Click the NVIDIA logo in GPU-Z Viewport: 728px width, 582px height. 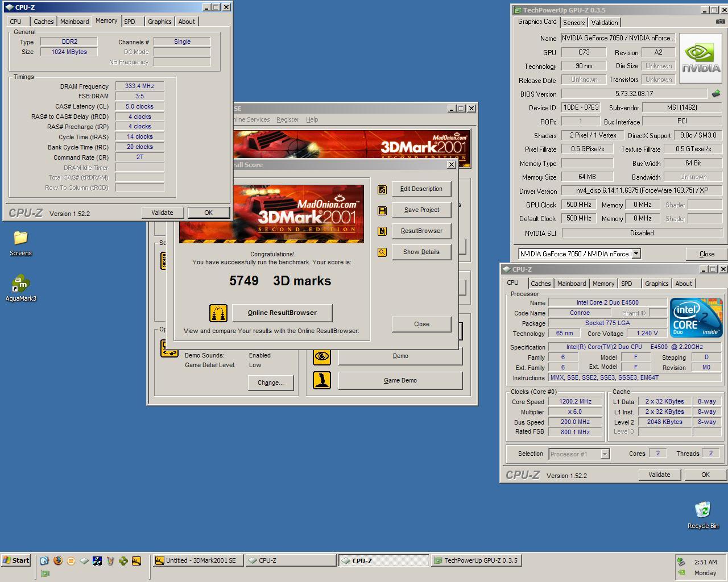pyautogui.click(x=701, y=58)
